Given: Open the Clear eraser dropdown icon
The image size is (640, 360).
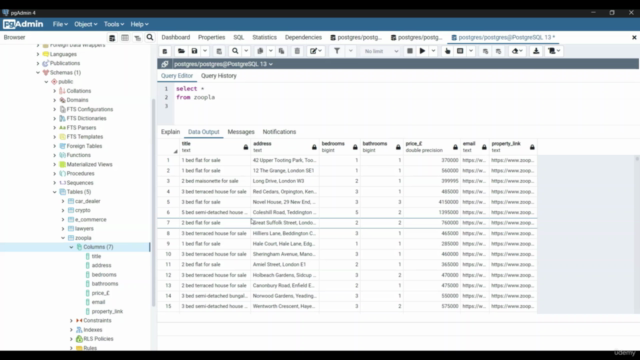Looking at the screenshot, I should pyautogui.click(x=517, y=51).
